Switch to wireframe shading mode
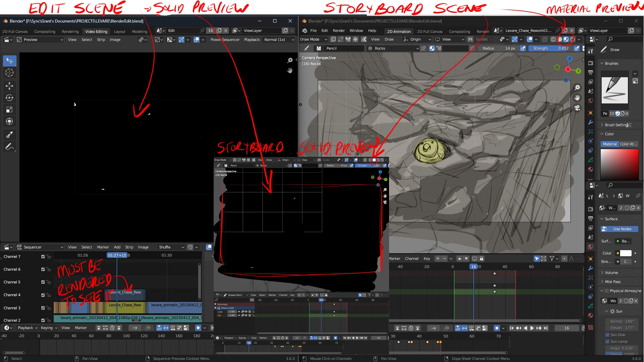 [553, 39]
